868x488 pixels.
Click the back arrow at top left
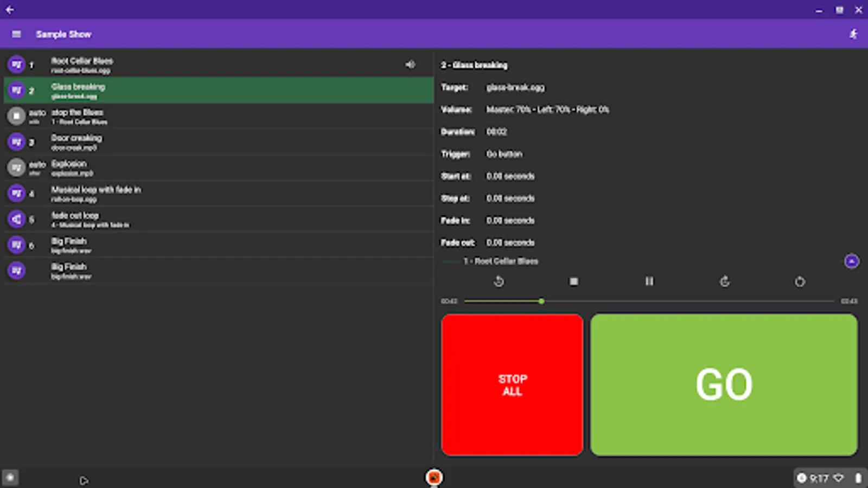pos(9,9)
